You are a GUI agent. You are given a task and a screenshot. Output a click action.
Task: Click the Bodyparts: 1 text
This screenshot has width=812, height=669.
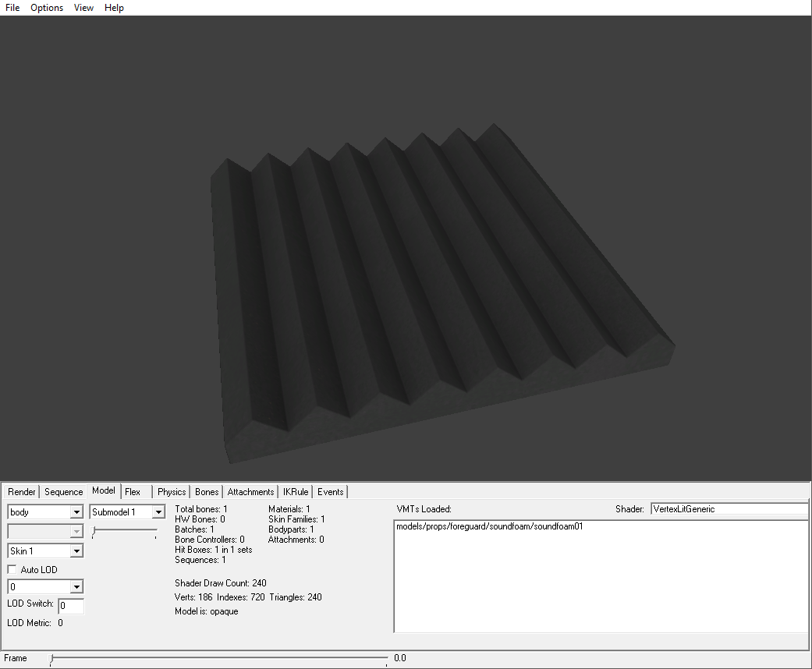(291, 529)
